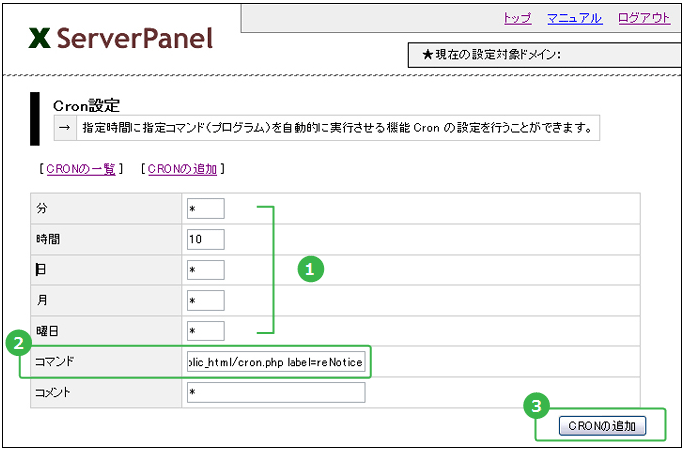The width and height of the screenshot is (688, 452).
Task: Click the X ServerPanel logo
Action: point(121,38)
